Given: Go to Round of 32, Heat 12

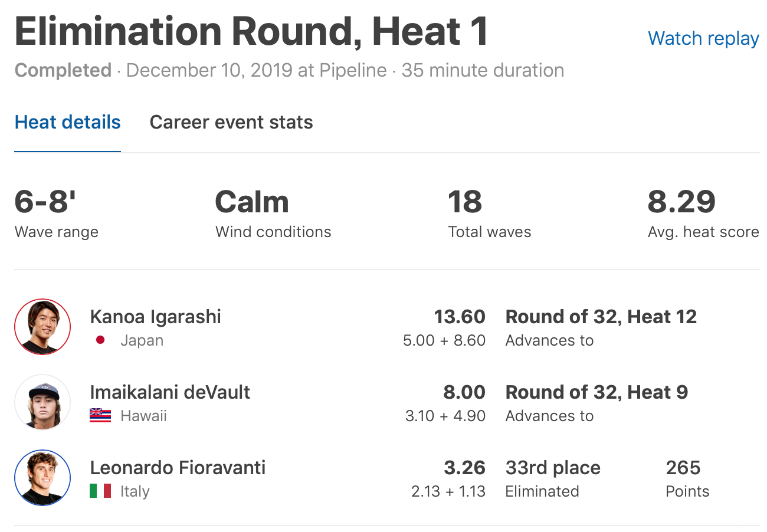Looking at the screenshot, I should (601, 317).
